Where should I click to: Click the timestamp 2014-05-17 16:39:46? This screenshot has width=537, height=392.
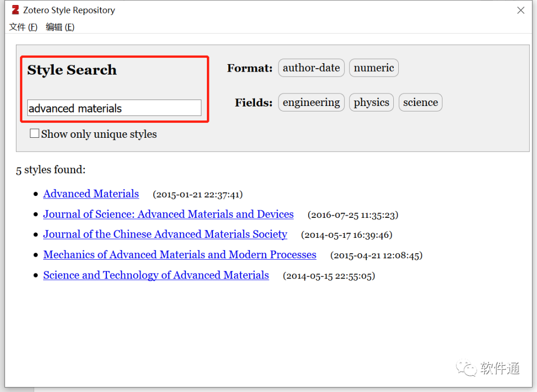[347, 235]
